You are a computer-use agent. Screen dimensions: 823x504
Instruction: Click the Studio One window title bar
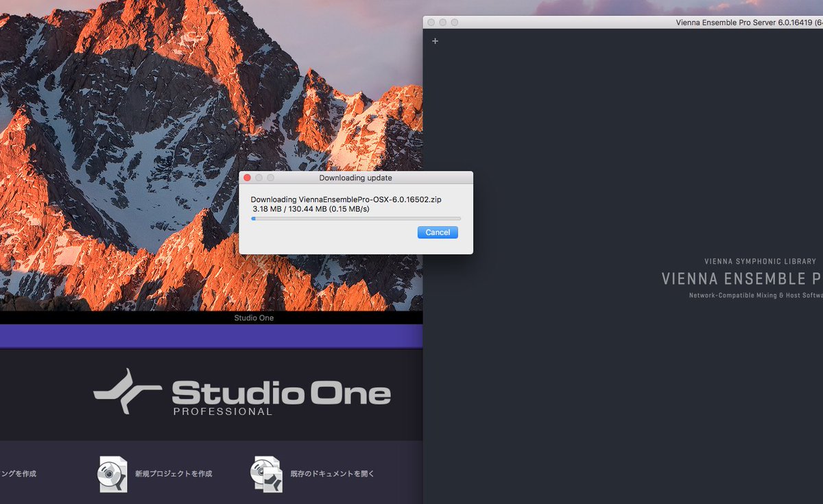[211, 318]
